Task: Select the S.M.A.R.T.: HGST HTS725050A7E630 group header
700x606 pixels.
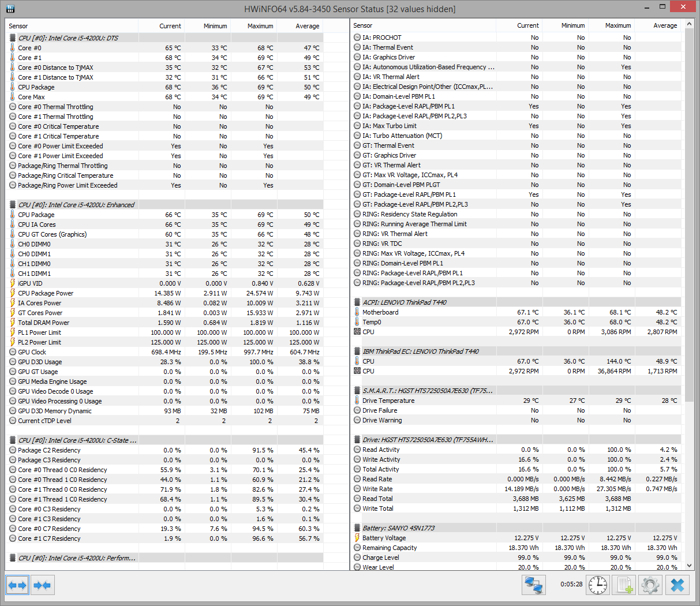Action: (516, 391)
